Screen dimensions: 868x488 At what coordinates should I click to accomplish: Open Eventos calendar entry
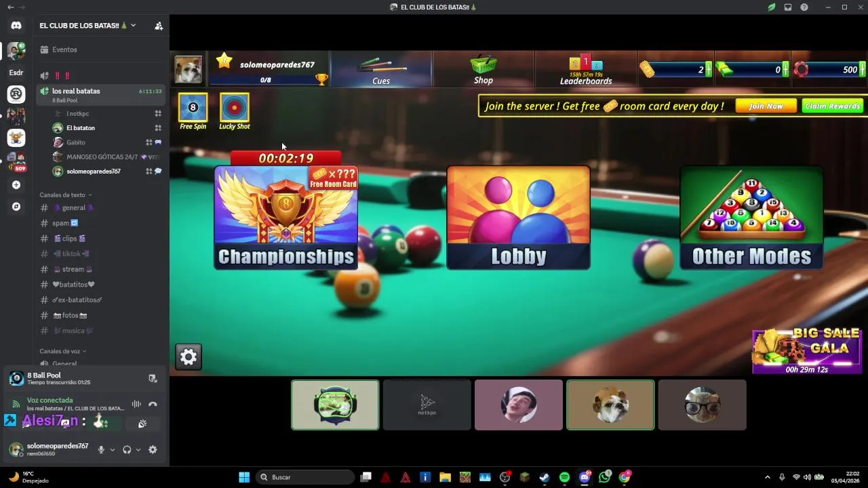point(102,49)
